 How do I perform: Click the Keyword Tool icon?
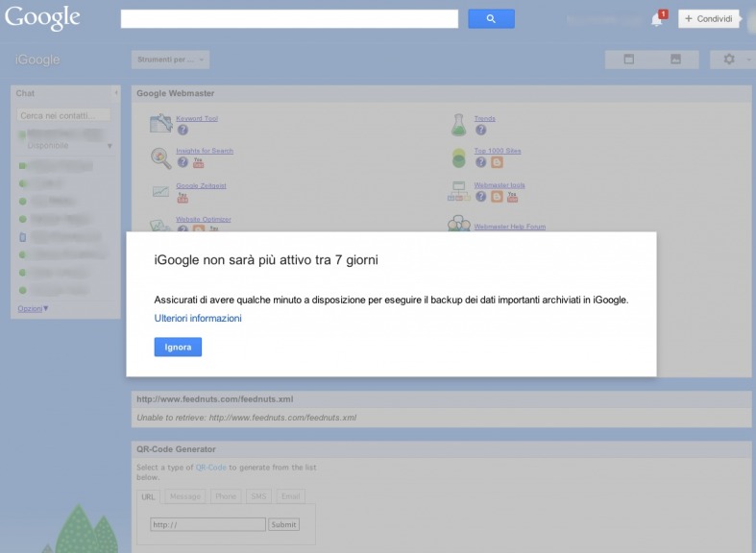(160, 124)
